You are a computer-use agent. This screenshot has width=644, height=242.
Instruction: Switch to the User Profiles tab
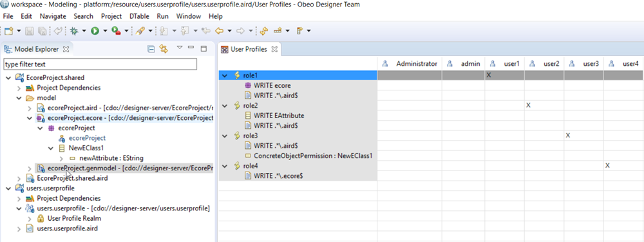coord(249,50)
